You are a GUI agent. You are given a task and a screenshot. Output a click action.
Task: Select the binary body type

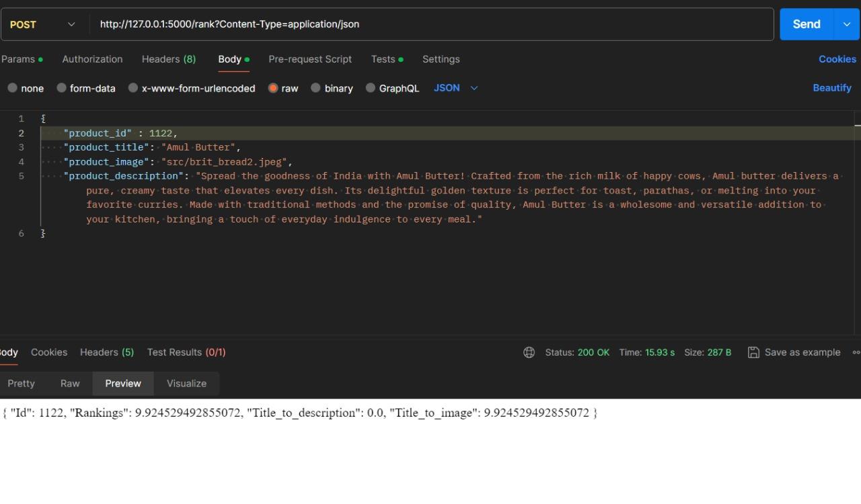click(x=332, y=88)
